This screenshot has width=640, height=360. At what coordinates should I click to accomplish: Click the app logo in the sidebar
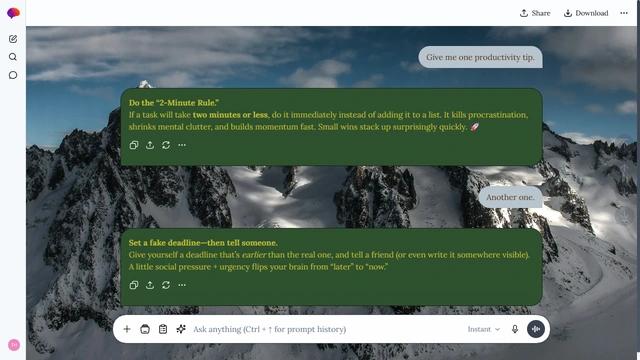13,13
